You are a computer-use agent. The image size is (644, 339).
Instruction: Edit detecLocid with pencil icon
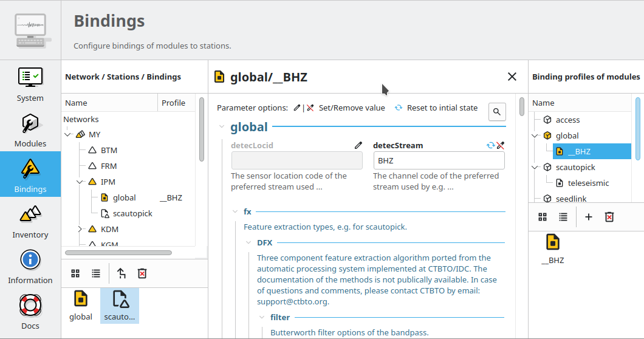pyautogui.click(x=358, y=145)
